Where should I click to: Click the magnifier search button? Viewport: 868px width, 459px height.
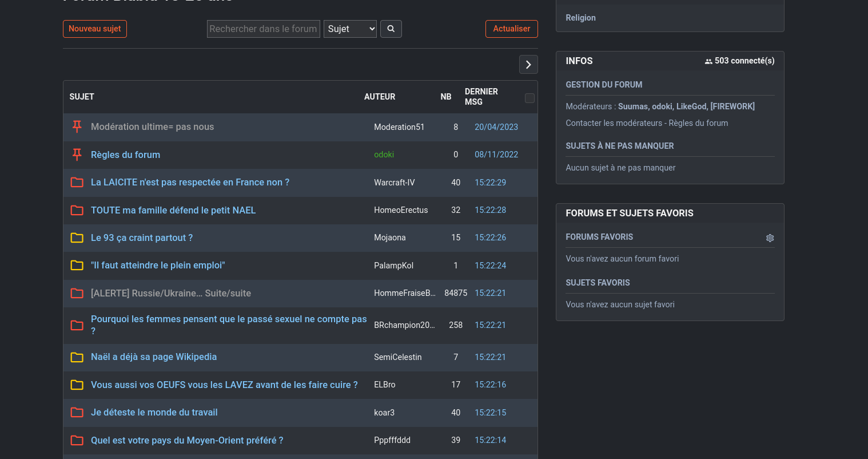(391, 29)
